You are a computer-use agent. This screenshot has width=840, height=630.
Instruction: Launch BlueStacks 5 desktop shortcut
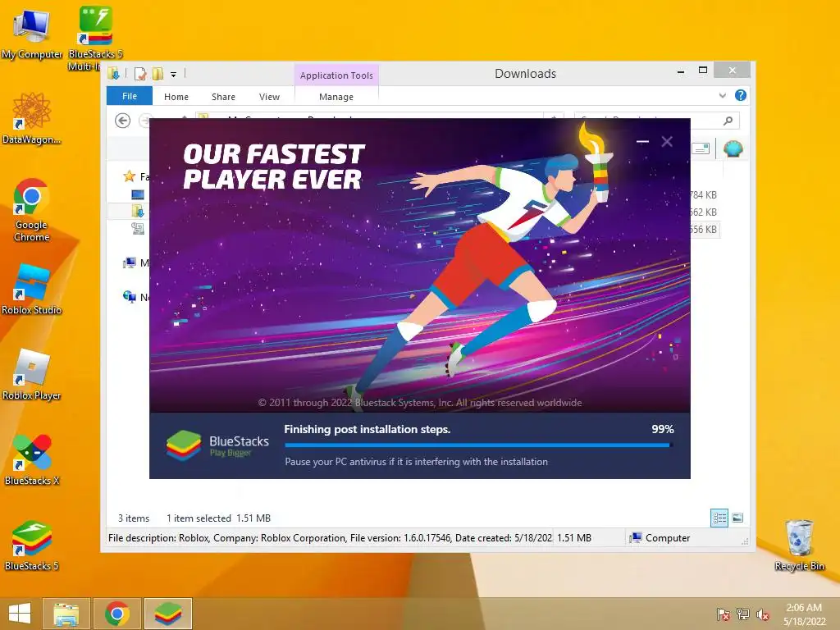[x=32, y=546]
